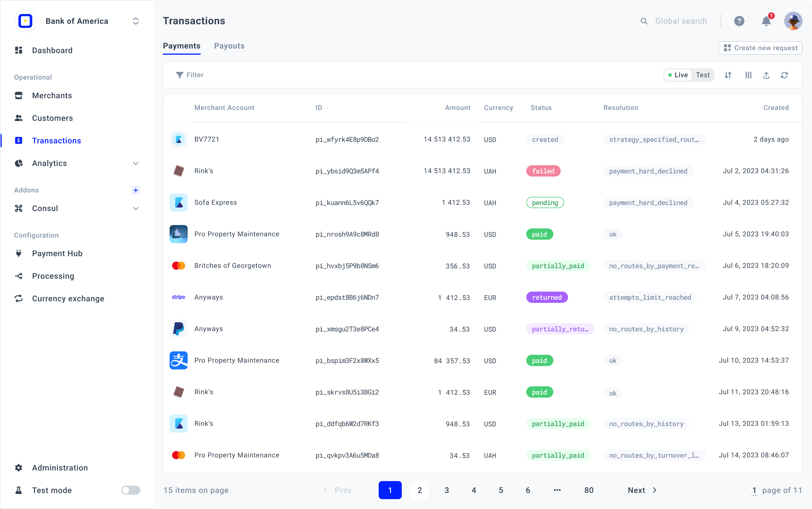Image resolution: width=812 pixels, height=509 pixels.
Task: Open the notifications bell
Action: [x=766, y=21]
